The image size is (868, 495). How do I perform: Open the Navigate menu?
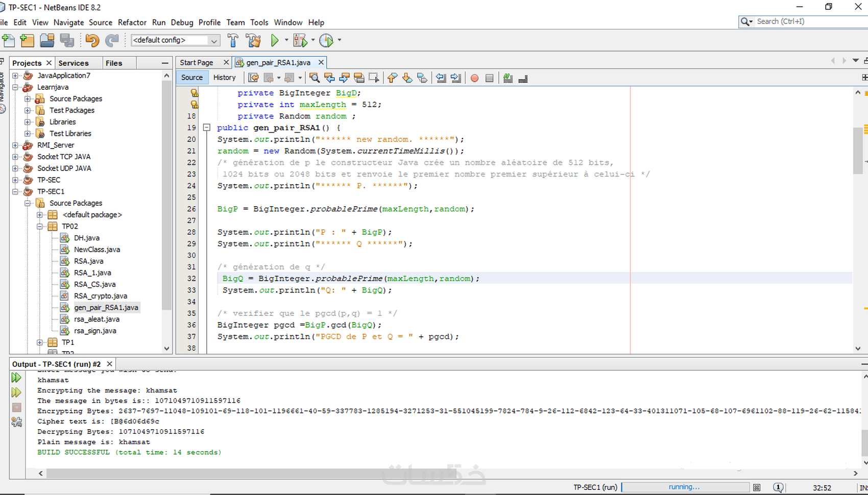[x=68, y=22]
